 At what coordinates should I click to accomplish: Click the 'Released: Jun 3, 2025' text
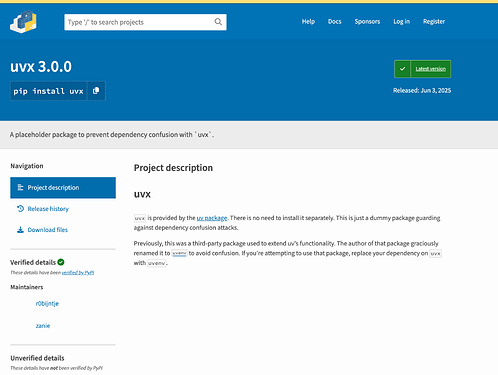pos(422,90)
